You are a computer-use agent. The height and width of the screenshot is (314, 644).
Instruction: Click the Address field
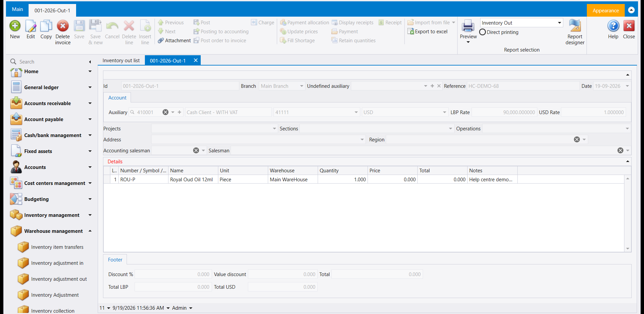(258, 140)
